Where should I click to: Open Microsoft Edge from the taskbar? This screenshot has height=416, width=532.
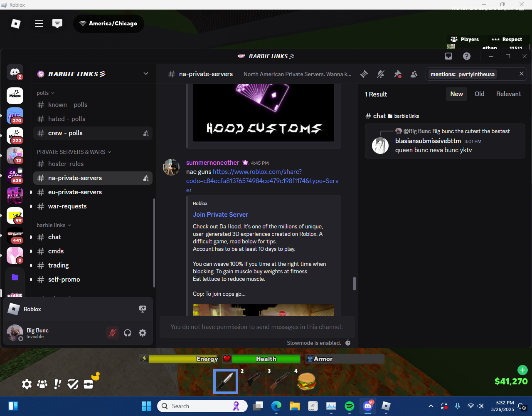276,406
